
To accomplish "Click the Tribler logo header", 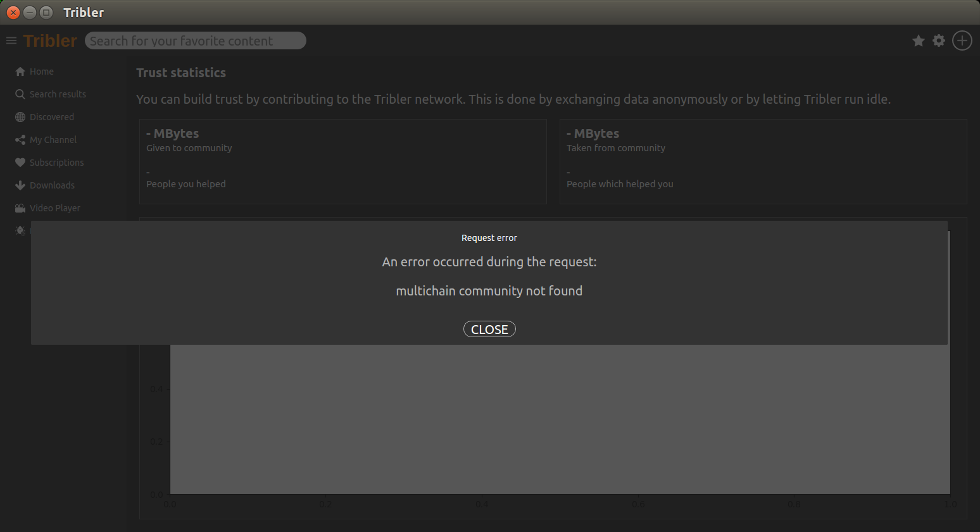I will click(49, 40).
